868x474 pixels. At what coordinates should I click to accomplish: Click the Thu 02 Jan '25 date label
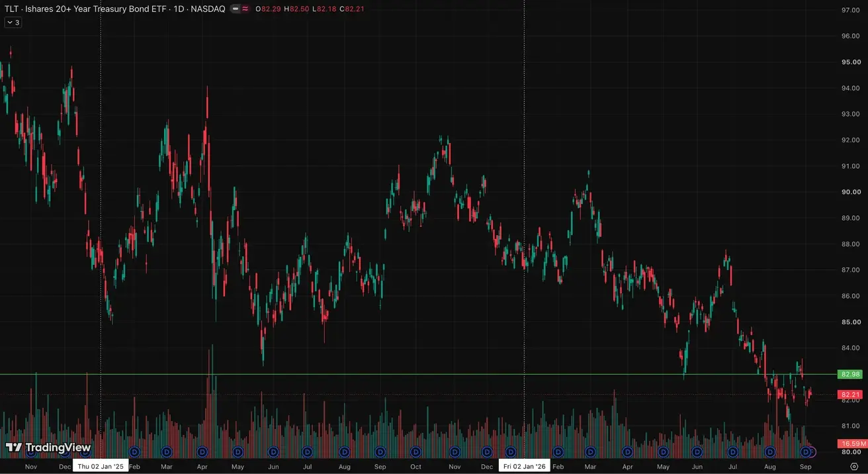pyautogui.click(x=101, y=467)
